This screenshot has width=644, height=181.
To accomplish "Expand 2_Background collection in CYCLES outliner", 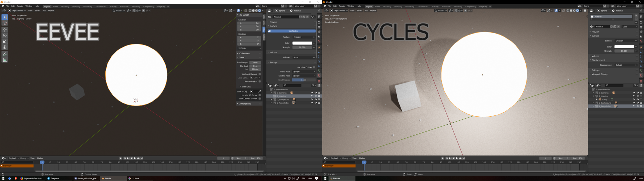I will tap(593, 103).
